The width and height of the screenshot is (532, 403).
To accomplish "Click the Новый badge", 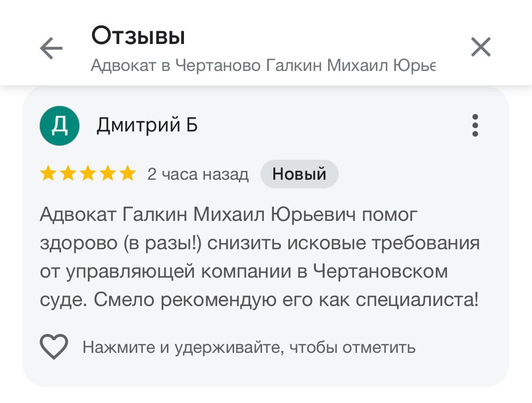I will (299, 174).
